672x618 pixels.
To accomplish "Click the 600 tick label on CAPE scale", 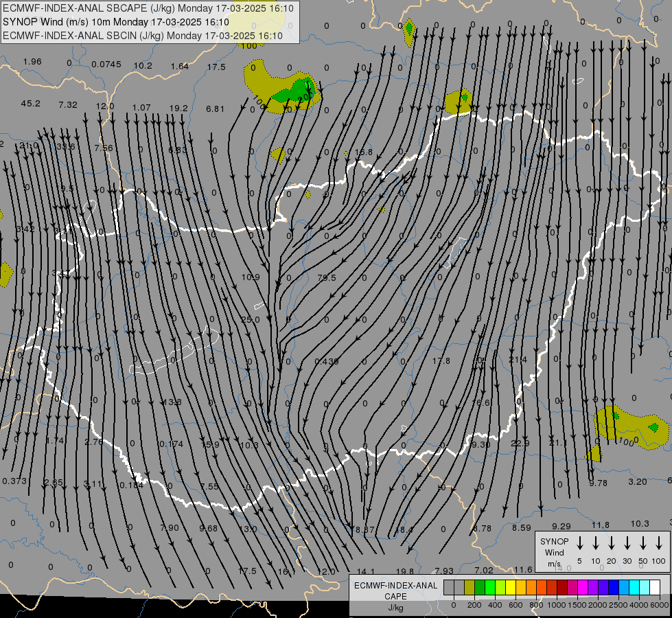I will pyautogui.click(x=515, y=605).
